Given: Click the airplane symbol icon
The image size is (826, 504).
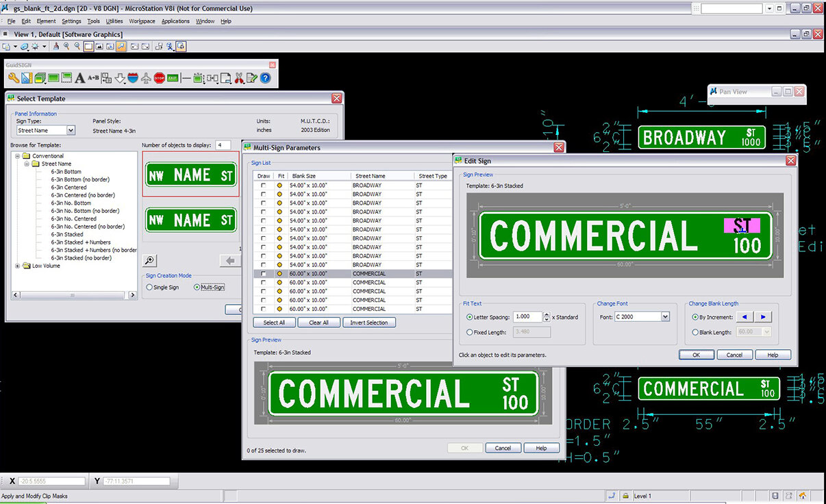Looking at the screenshot, I should [145, 78].
